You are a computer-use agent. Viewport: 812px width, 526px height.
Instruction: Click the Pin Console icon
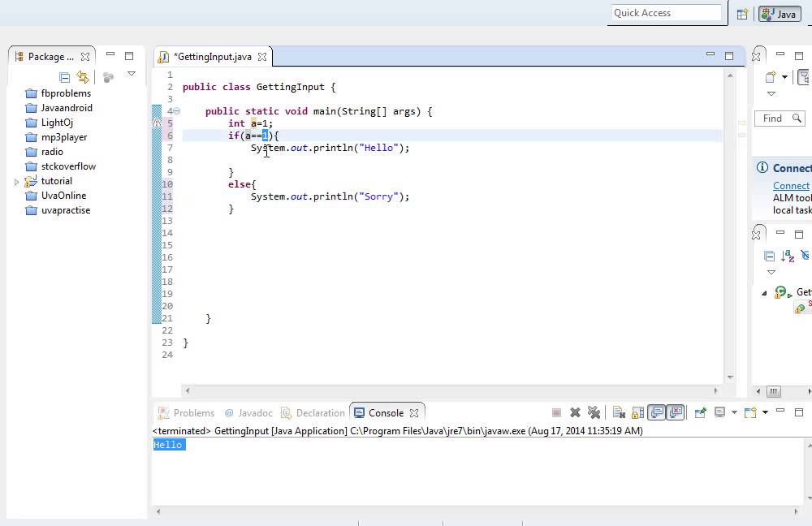[701, 412]
